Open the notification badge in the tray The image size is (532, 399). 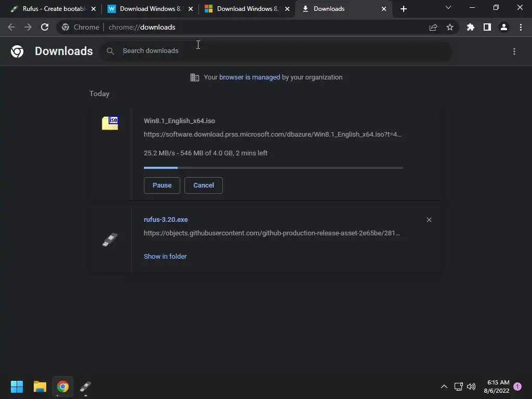point(517,387)
